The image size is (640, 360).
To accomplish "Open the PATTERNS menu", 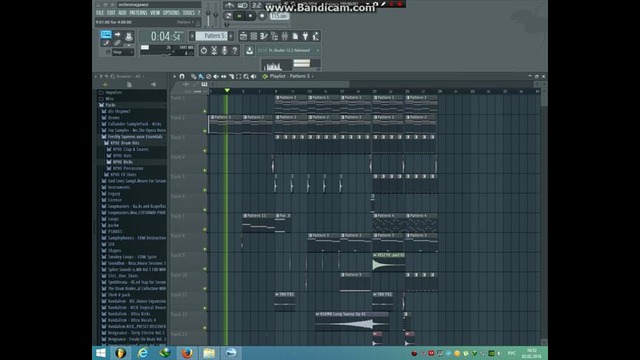I will tap(138, 13).
